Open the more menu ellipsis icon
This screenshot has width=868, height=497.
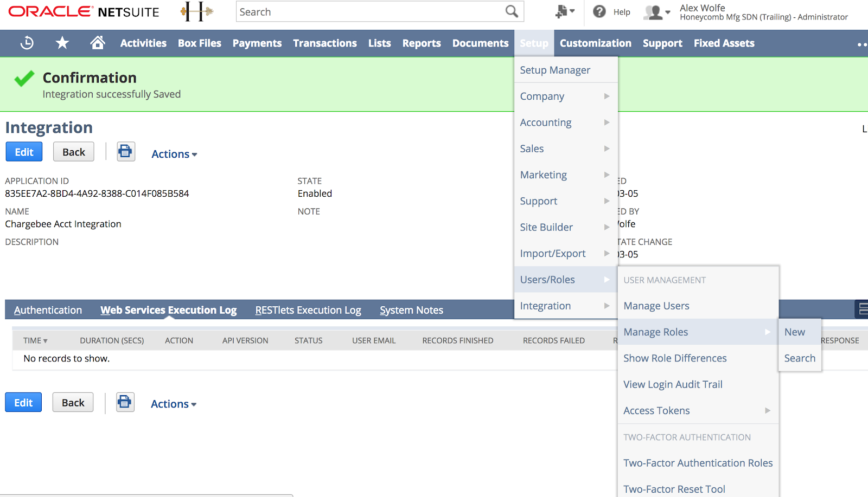click(x=861, y=44)
